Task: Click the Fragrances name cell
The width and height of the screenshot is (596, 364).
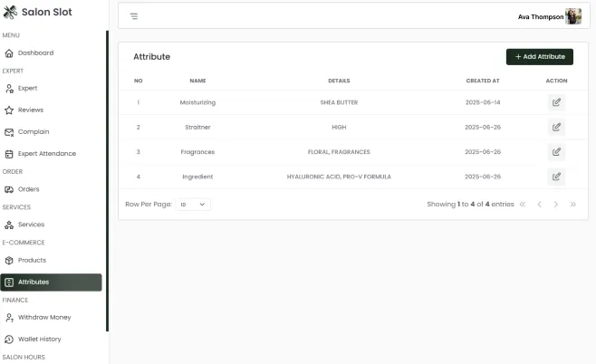Action: click(197, 151)
